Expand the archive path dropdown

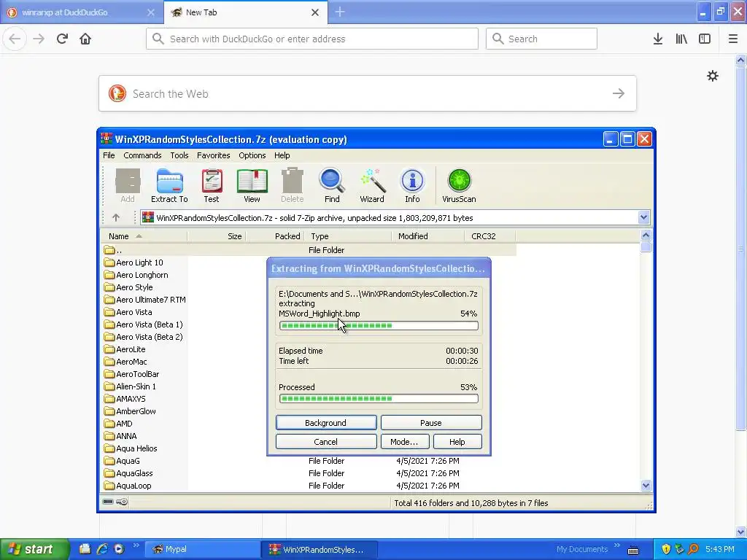tap(643, 217)
